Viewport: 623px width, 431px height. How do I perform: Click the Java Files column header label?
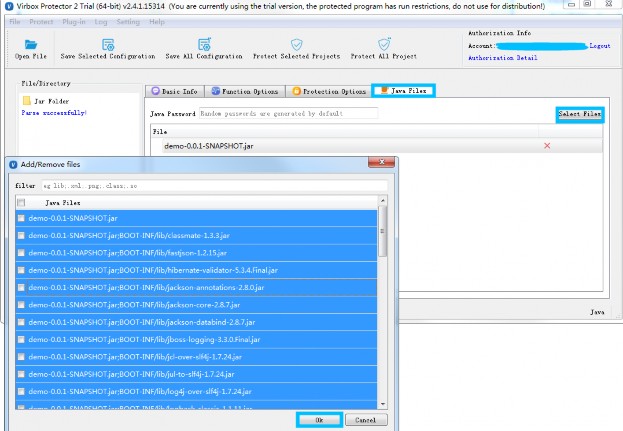click(63, 203)
